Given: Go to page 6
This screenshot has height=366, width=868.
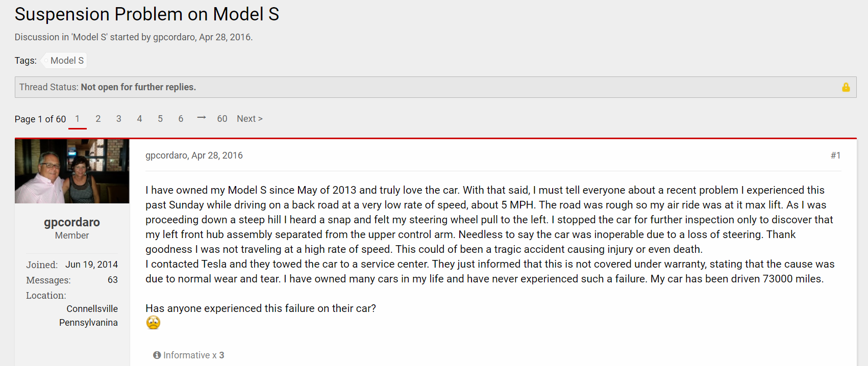Looking at the screenshot, I should tap(181, 119).
